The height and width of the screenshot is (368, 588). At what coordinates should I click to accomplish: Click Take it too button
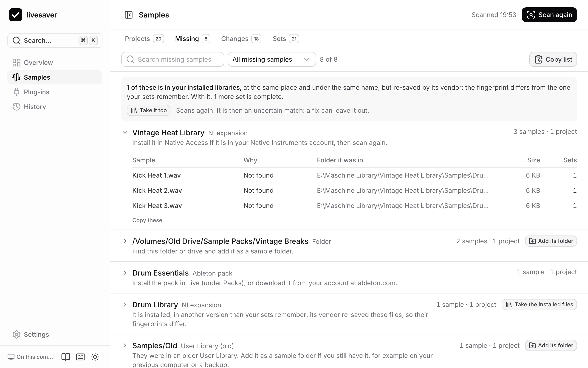[x=148, y=110]
